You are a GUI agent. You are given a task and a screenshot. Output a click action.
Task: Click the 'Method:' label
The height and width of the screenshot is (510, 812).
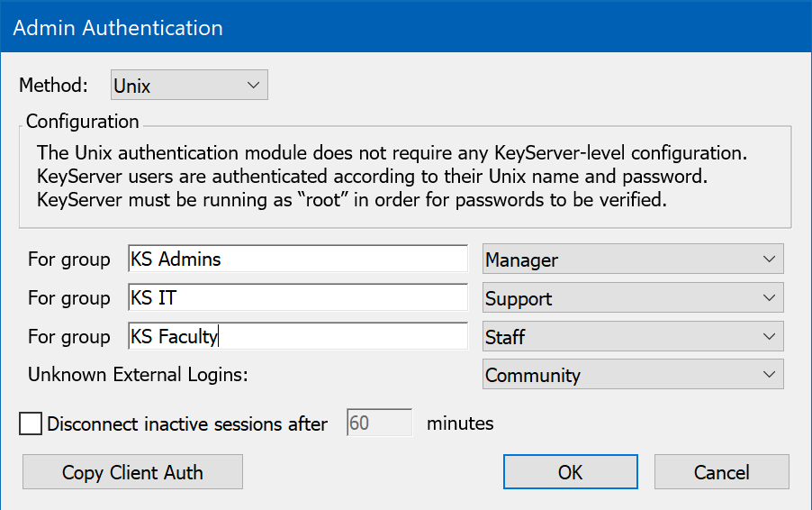coord(54,87)
